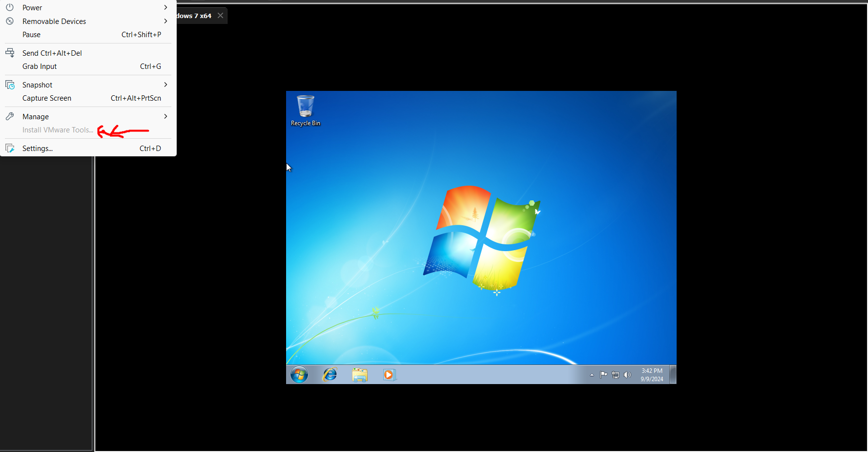Image resolution: width=868 pixels, height=452 pixels.
Task: Expand the Power submenu arrow
Action: point(166,7)
